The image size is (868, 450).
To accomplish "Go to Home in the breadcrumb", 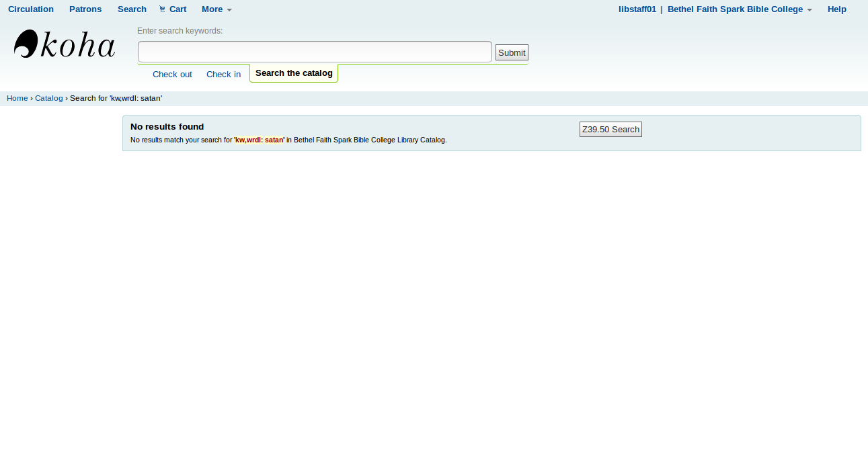I will [x=17, y=98].
